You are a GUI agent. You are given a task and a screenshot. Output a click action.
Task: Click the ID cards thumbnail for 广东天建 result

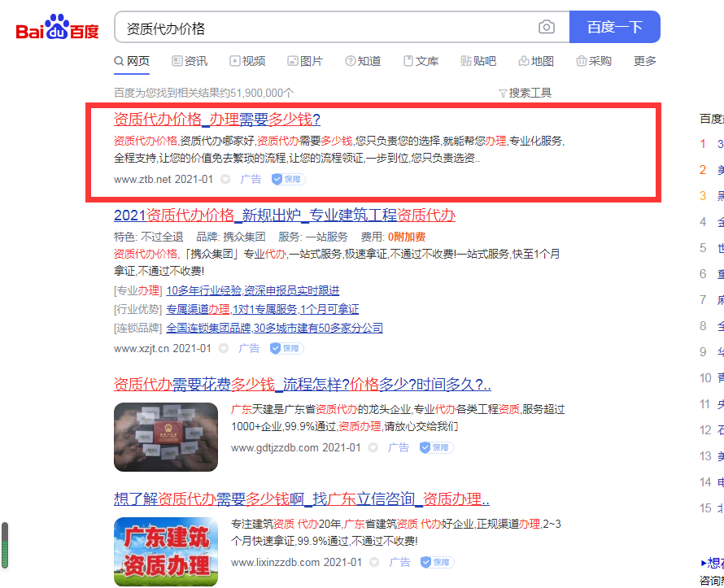166,437
